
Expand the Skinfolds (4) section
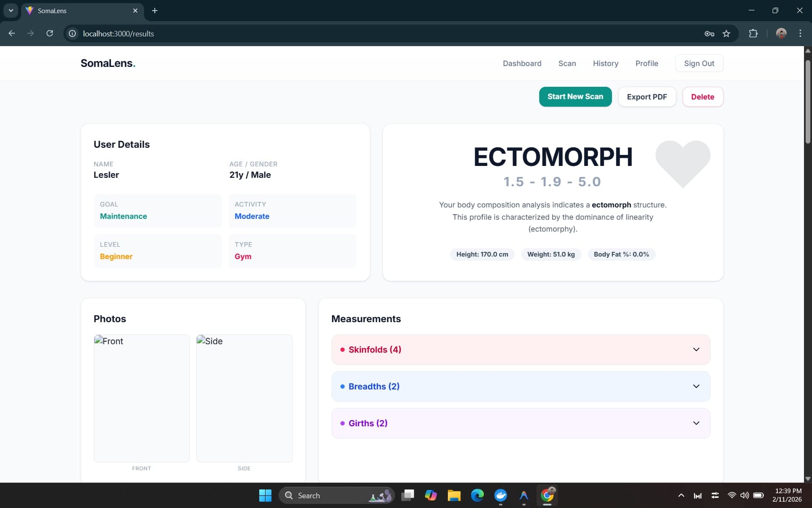pyautogui.click(x=521, y=350)
